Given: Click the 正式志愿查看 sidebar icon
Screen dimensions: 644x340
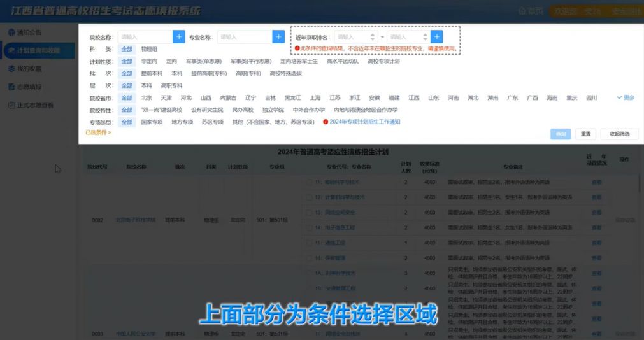Looking at the screenshot, I should (x=11, y=105).
